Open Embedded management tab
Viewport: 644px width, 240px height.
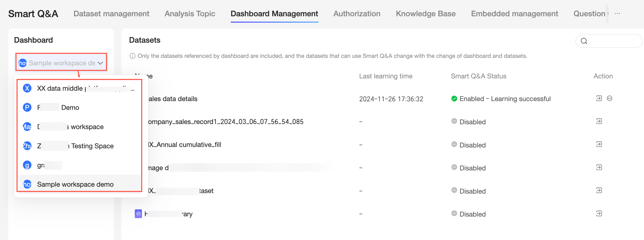coord(515,14)
